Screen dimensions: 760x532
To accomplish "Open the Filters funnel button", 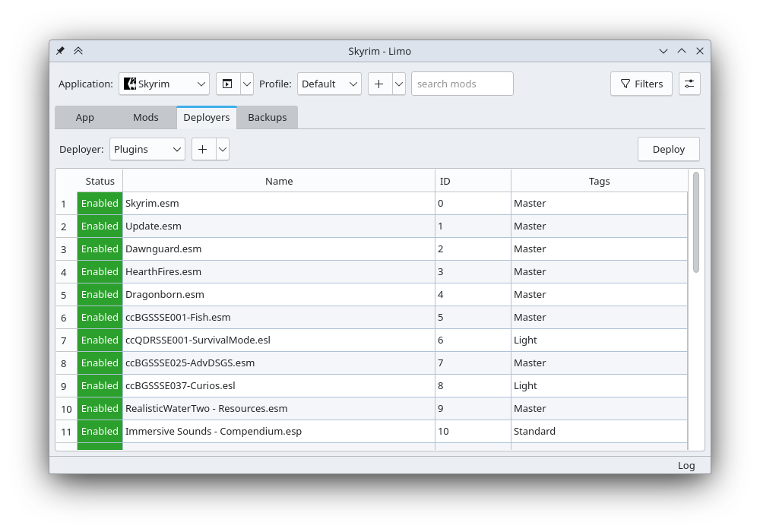I will [x=641, y=84].
